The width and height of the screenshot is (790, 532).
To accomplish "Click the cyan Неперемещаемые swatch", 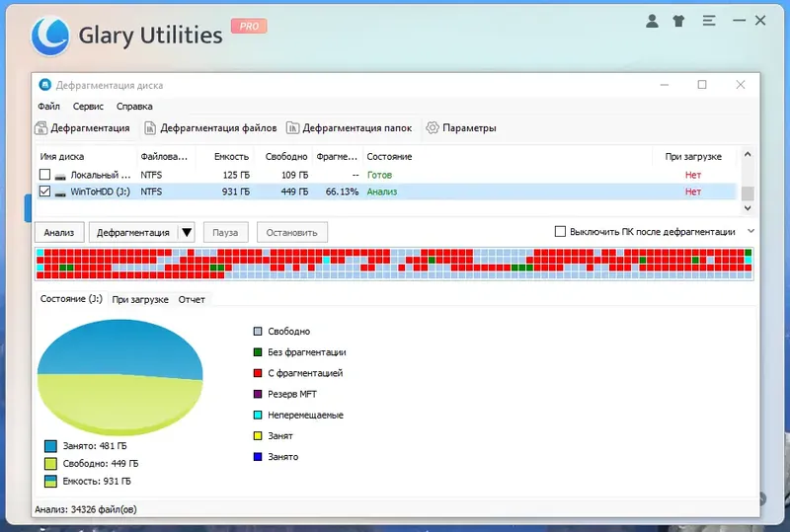I will [258, 415].
